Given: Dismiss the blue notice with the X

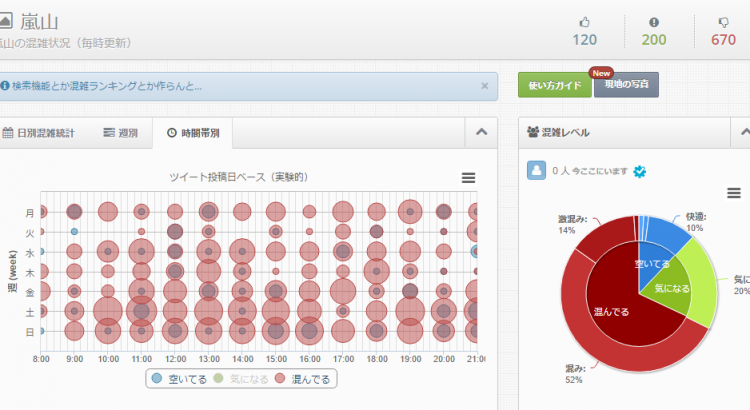Looking at the screenshot, I should [x=485, y=86].
